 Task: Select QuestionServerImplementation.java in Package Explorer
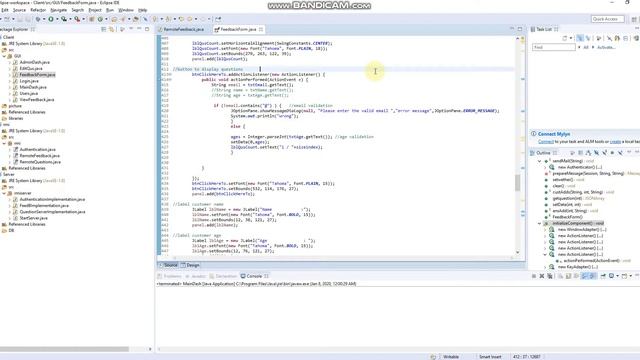tap(52, 212)
